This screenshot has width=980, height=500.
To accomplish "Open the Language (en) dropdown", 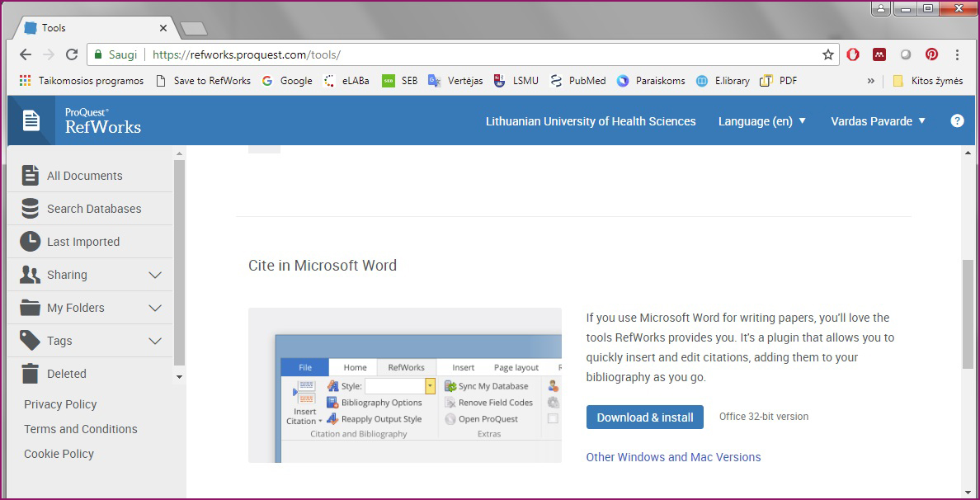I will 761,121.
